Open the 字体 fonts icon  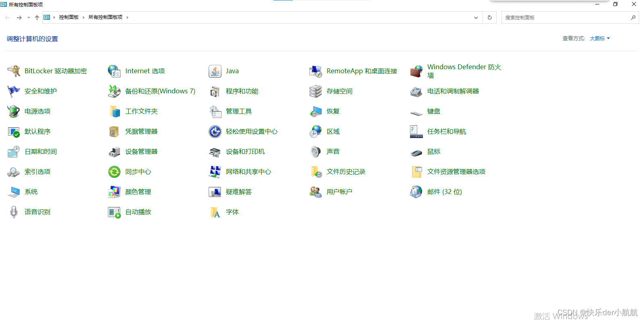click(x=215, y=212)
